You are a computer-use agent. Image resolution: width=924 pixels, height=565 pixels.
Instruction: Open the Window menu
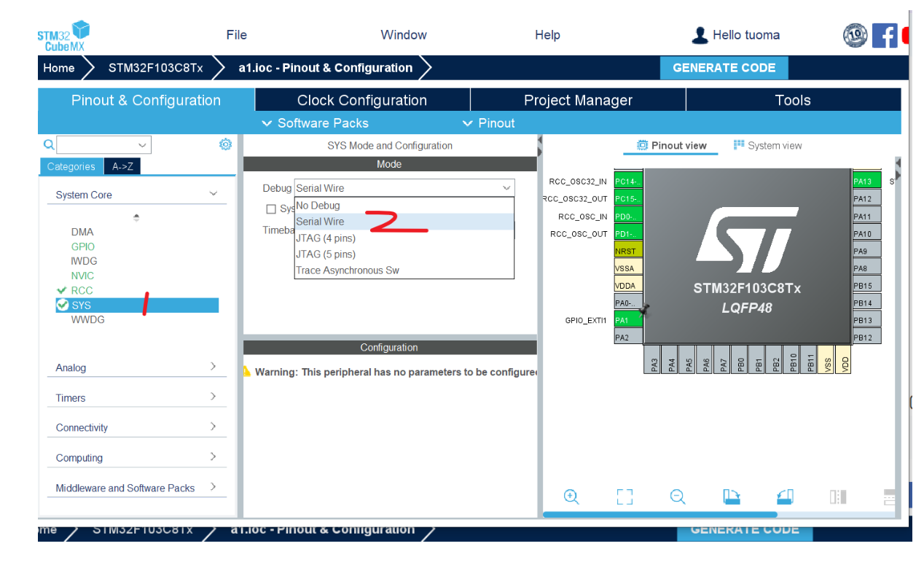[x=404, y=35]
